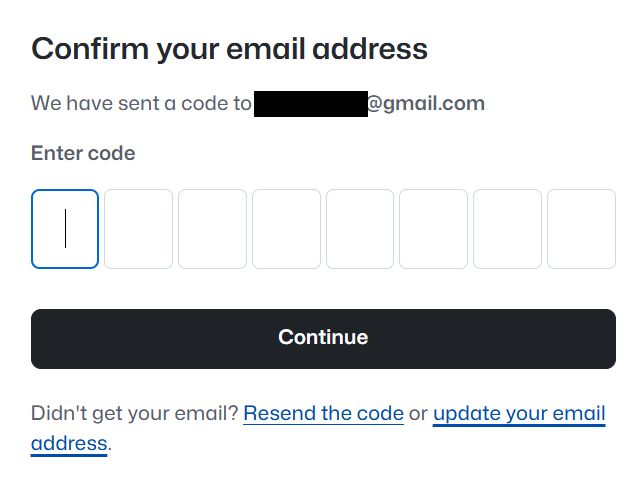628x482 pixels.
Task: Select the sixth code digit box
Action: click(433, 229)
